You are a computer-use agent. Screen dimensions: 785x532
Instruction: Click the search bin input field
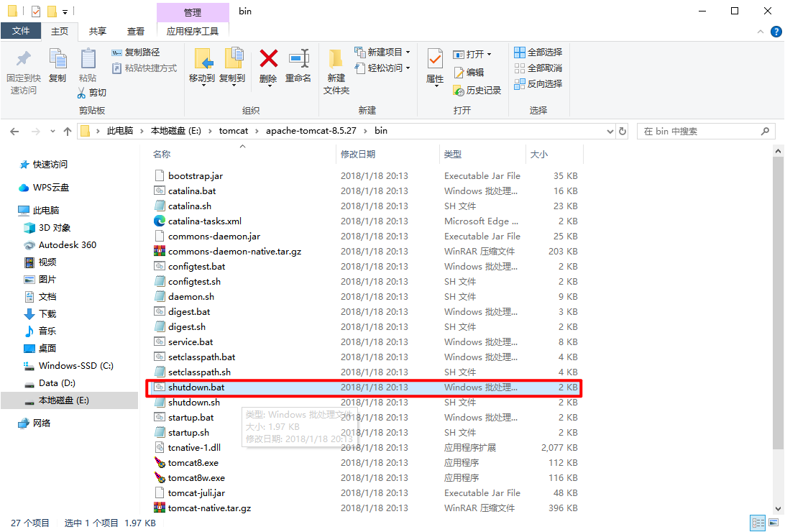[x=706, y=131]
